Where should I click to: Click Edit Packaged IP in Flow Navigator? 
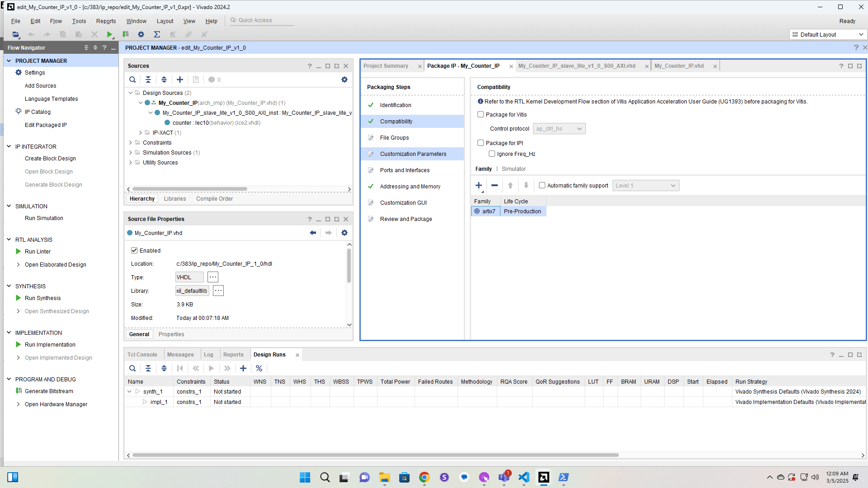46,125
